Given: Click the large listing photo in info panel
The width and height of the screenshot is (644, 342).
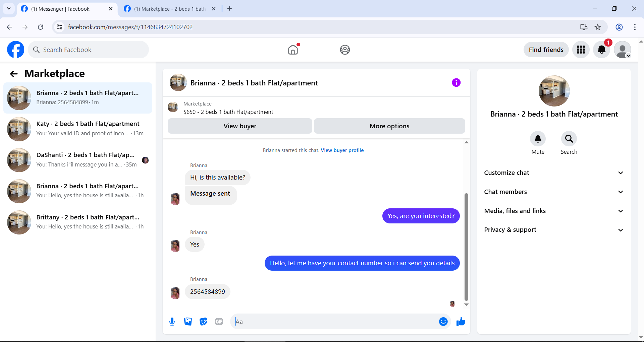Looking at the screenshot, I should [554, 91].
